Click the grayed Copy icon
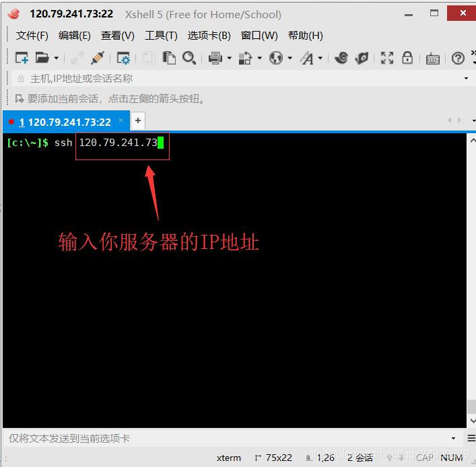Viewport: 476px width, 467px height. [x=149, y=58]
